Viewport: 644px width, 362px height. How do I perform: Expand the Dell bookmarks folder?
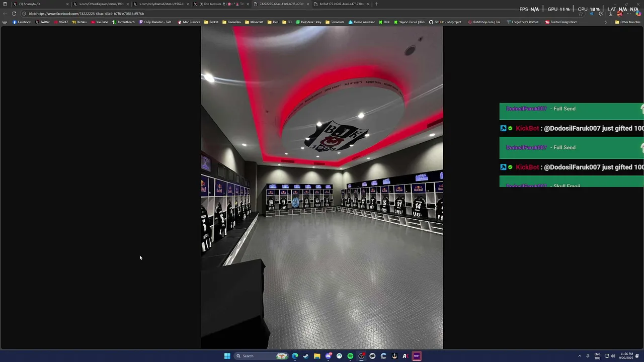click(x=273, y=22)
